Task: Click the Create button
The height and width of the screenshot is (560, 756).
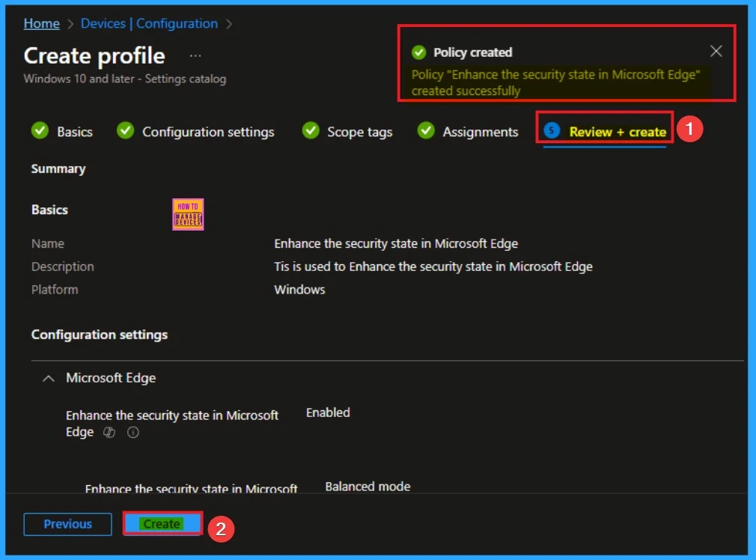Action: coord(162,524)
